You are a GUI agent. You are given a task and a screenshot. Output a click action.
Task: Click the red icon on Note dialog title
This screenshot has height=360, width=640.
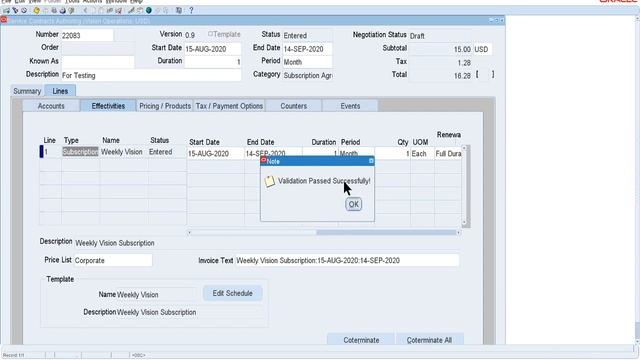tap(264, 160)
